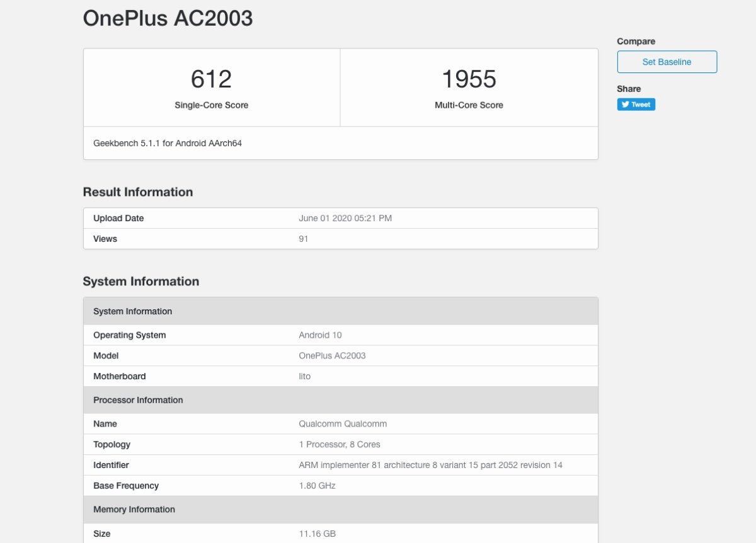Click the Geekbench 5.1.1 for Android AArch64 text
Screen dimensions: 756x543
168,143
